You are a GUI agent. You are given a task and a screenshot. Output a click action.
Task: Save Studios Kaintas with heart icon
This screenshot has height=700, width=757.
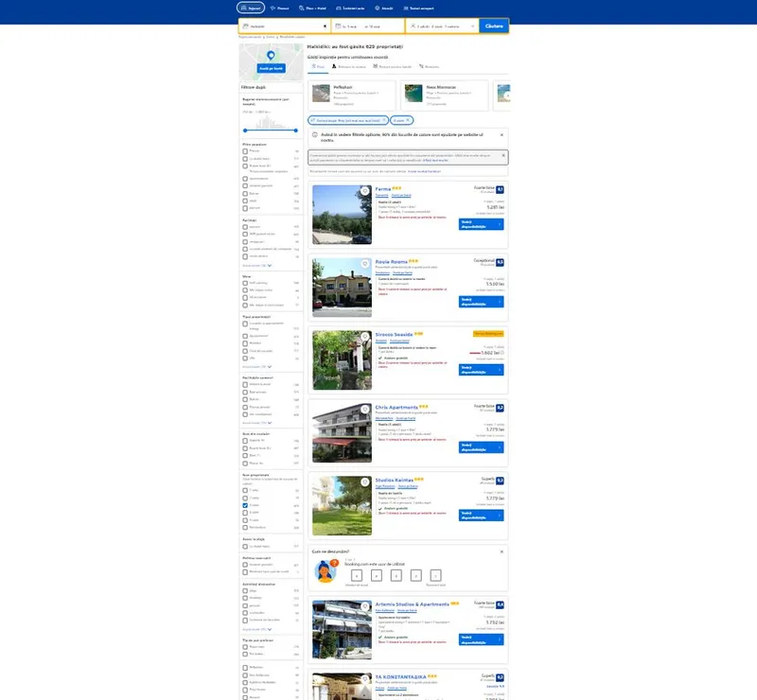pyautogui.click(x=365, y=482)
